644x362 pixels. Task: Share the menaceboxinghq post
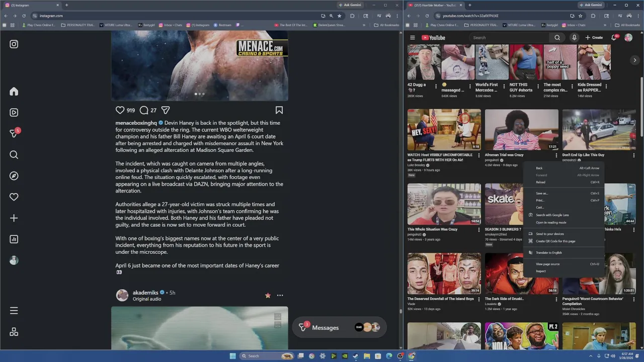[166, 110]
